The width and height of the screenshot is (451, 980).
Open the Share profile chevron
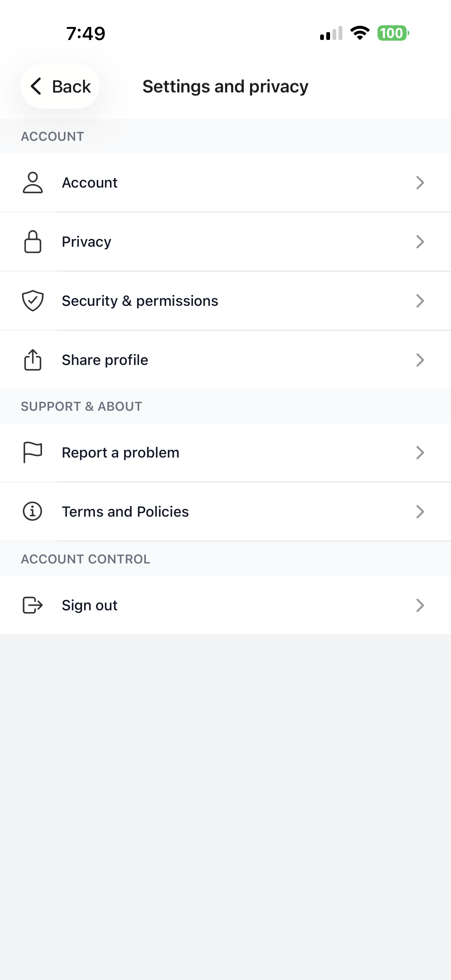[x=420, y=360]
